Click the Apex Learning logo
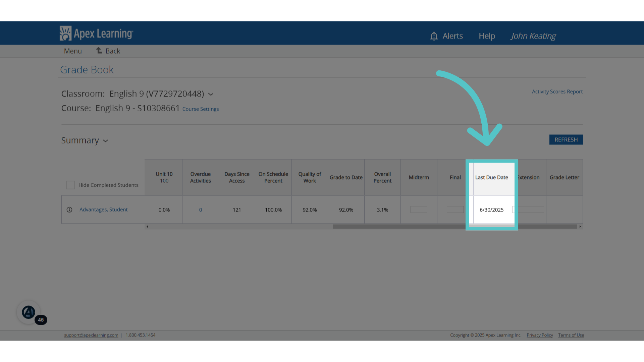The image size is (644, 362). (96, 34)
